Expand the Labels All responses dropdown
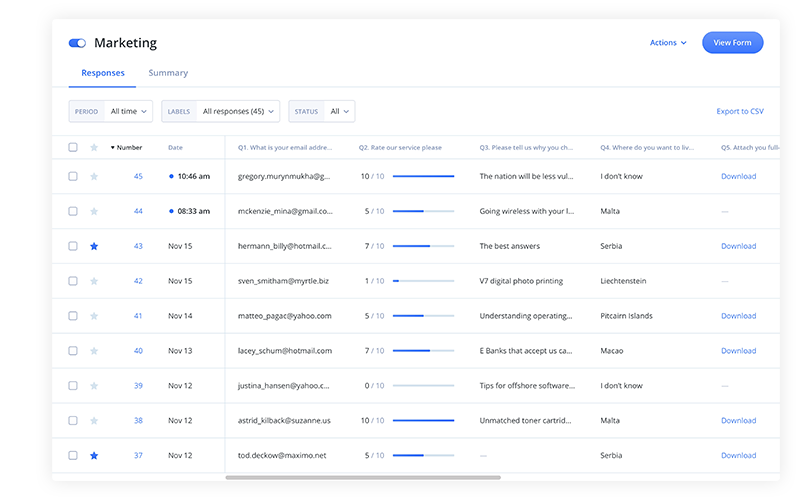The image size is (800, 500). [x=220, y=111]
